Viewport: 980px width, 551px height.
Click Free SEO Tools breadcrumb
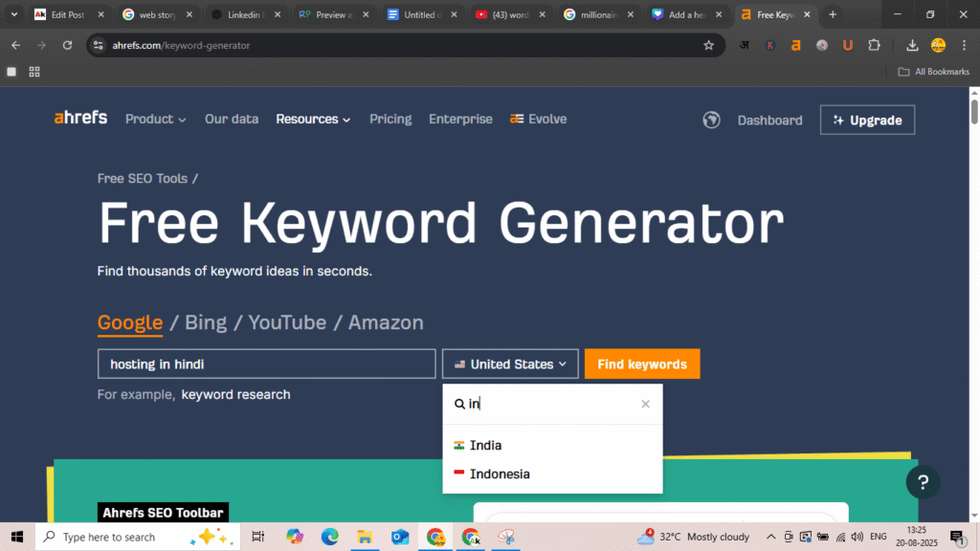tap(143, 179)
